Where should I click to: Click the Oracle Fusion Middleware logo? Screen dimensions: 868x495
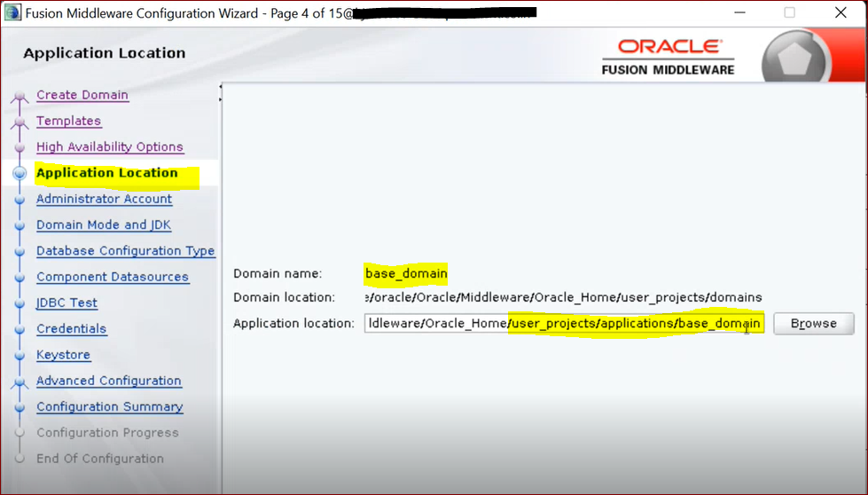coord(669,57)
